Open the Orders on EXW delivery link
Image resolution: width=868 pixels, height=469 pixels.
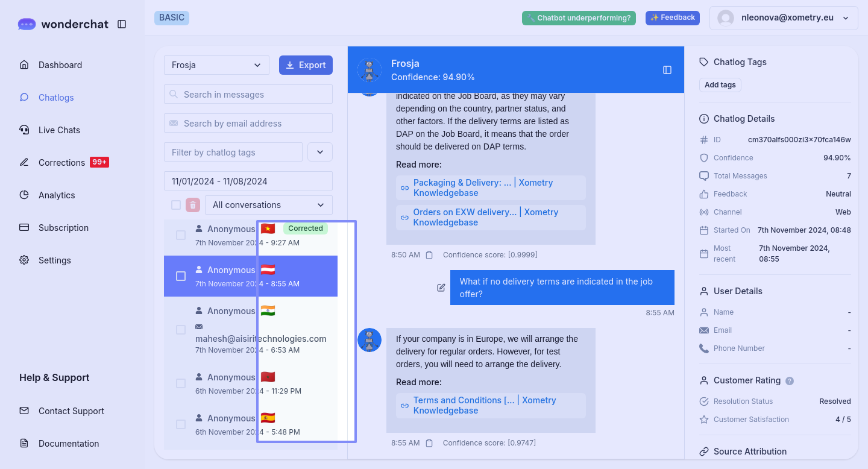(x=491, y=218)
